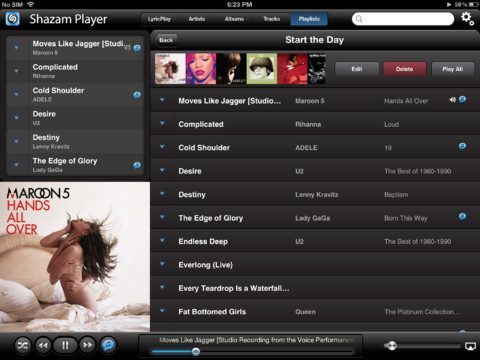Expand sidebar arrow beside Destiny
This screenshot has width=480, height=360.
(16, 141)
